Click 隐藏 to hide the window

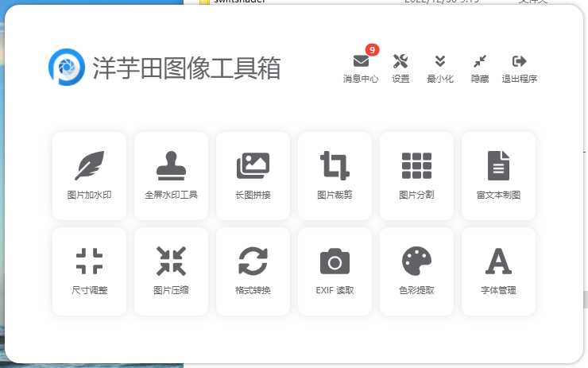pyautogui.click(x=480, y=68)
